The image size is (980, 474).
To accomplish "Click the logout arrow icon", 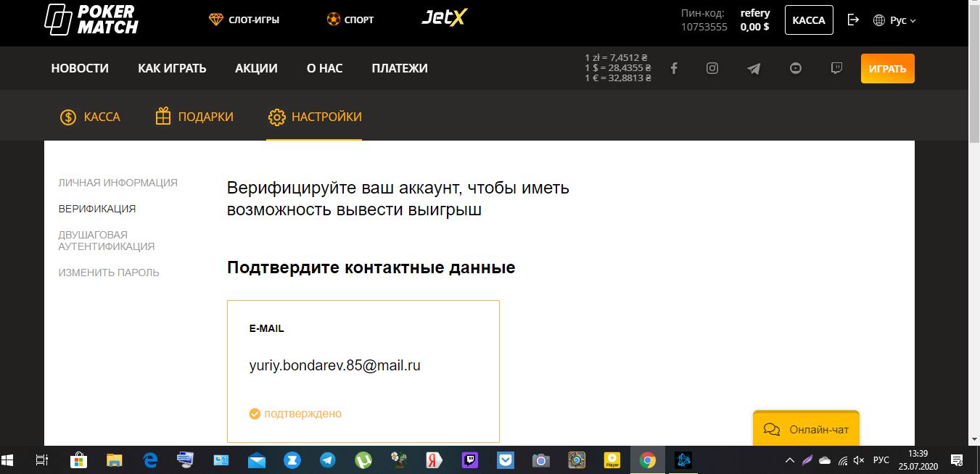I will coord(853,20).
